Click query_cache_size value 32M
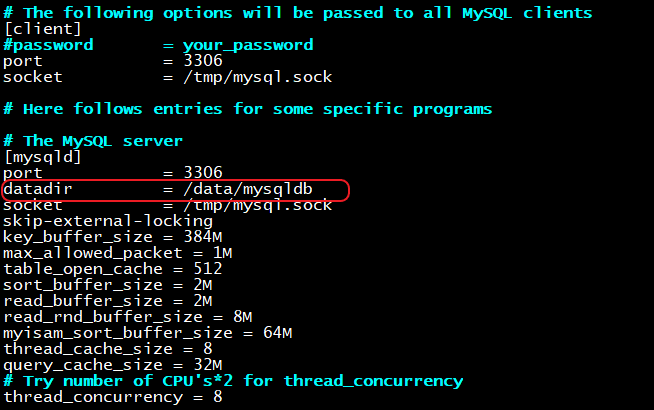Image resolution: width=654 pixels, height=410 pixels. (x=208, y=365)
